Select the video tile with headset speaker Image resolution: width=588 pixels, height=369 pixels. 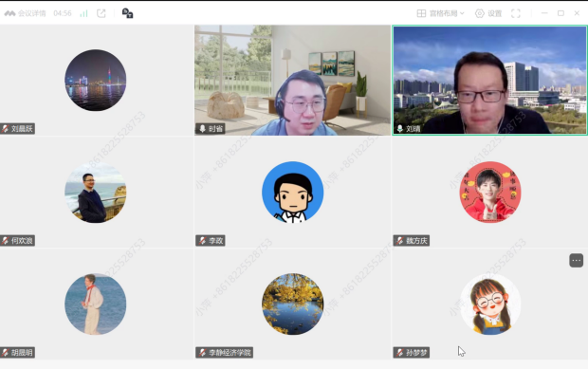point(292,81)
